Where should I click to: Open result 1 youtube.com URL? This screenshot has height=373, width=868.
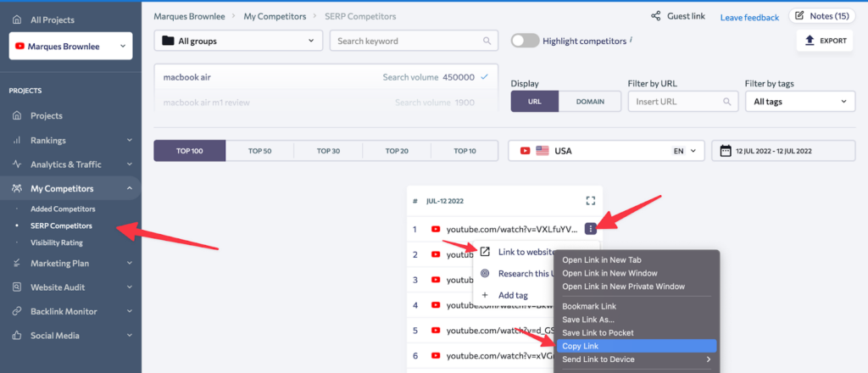512,228
